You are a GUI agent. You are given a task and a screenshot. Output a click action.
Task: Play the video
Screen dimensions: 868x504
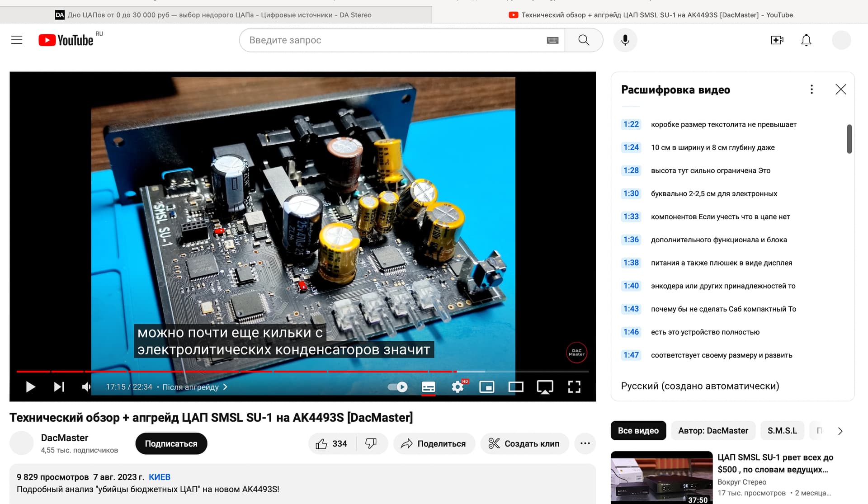(x=30, y=387)
